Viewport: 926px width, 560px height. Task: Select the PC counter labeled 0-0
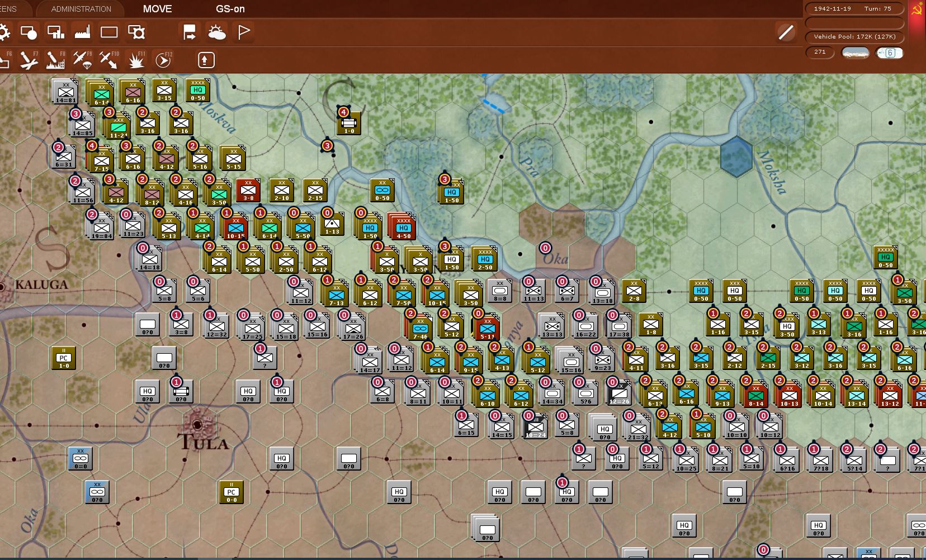pos(232,492)
